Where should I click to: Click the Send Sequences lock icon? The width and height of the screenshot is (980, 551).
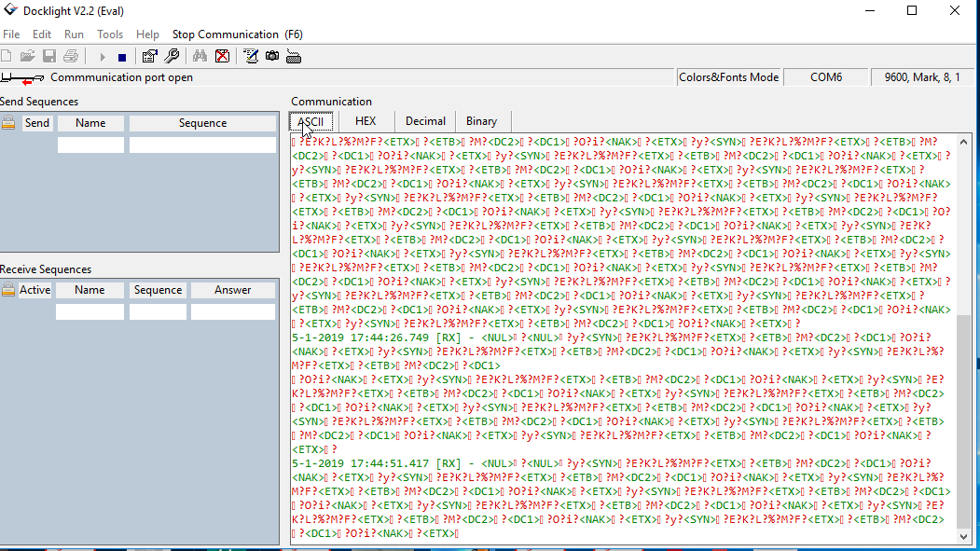(8, 122)
